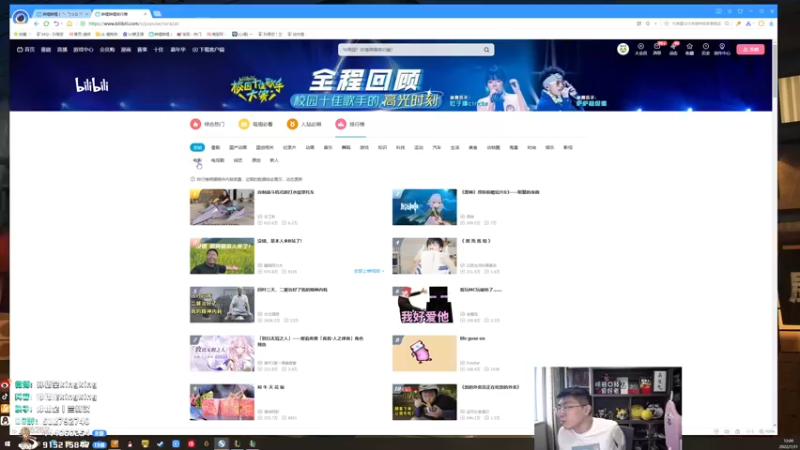Select the 纪录片 ranking category
This screenshot has height=450, width=800.
click(x=289, y=147)
